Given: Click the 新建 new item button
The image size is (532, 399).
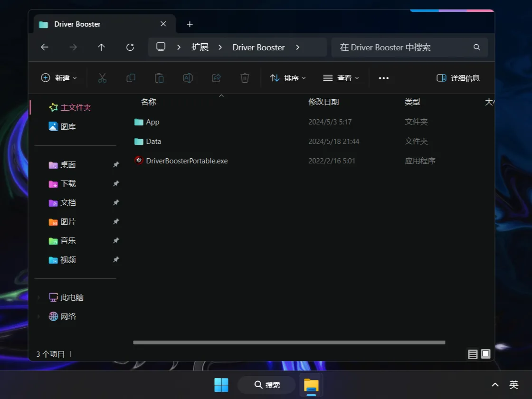Looking at the screenshot, I should [59, 78].
